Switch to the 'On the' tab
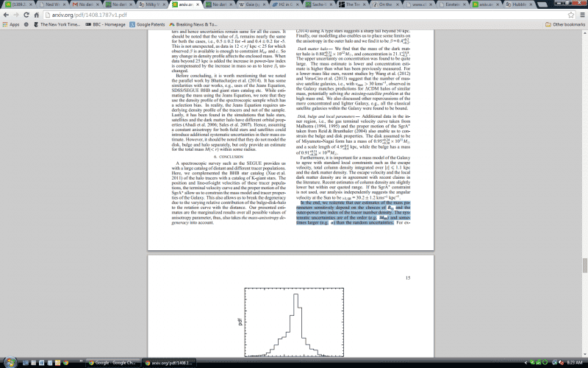Image resolution: width=588 pixels, height=368 pixels. click(x=385, y=4)
